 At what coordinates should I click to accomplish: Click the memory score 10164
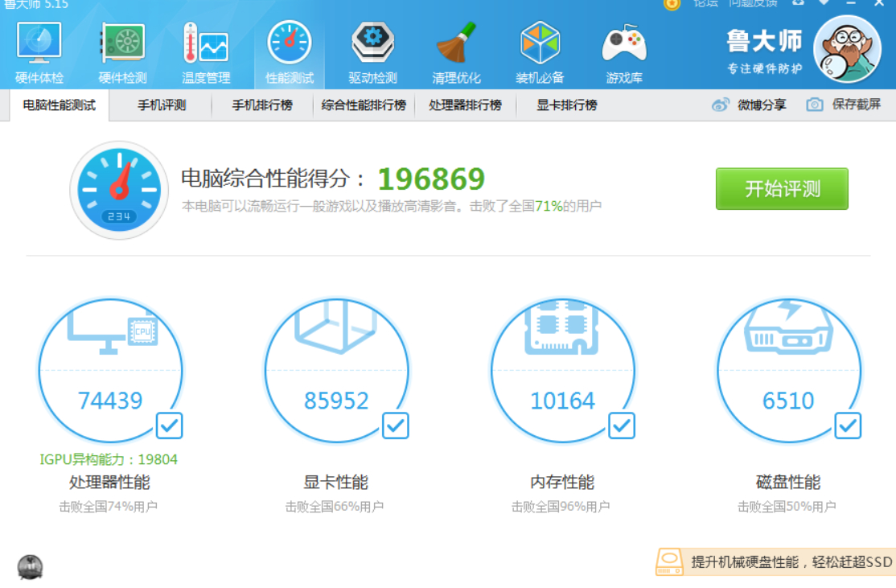[563, 401]
